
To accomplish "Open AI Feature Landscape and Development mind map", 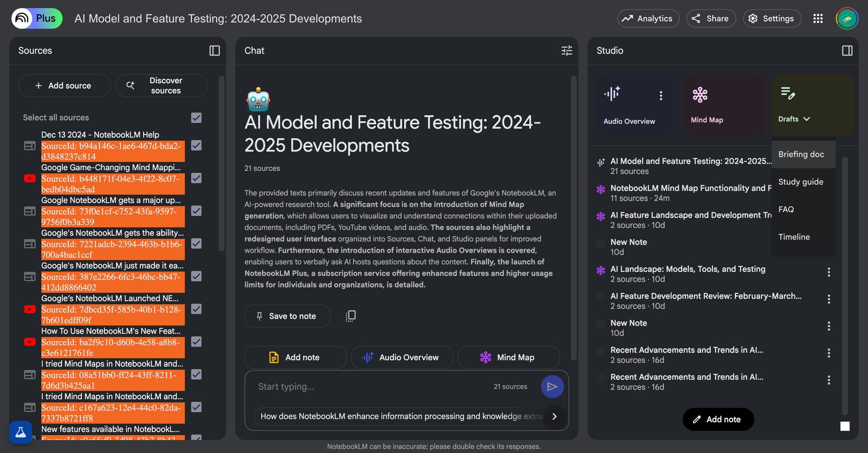I will pos(690,220).
